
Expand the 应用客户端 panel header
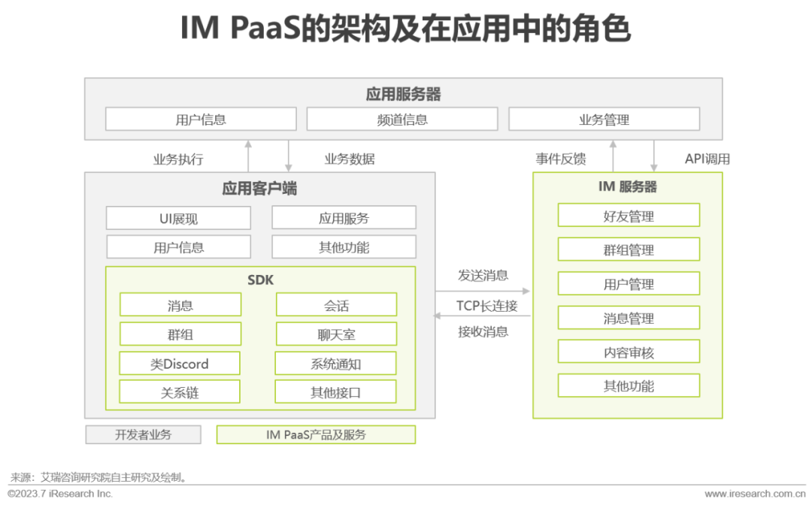pyautogui.click(x=259, y=189)
